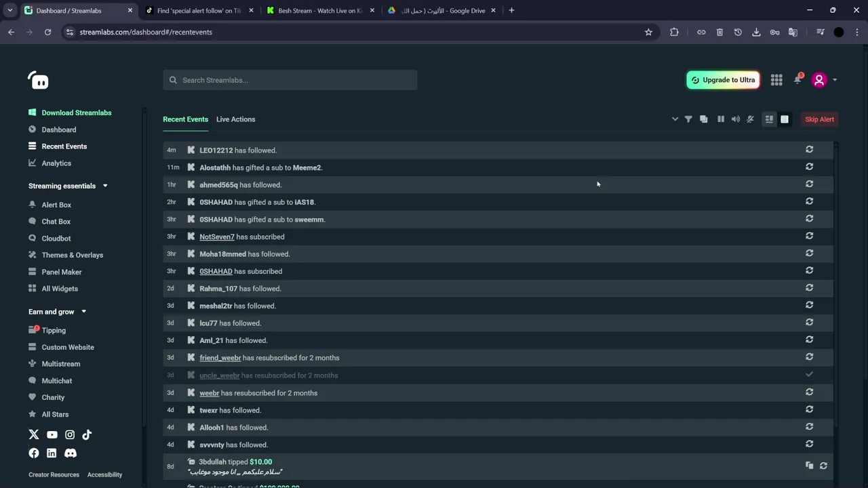Open All Widgets in the sidebar
This screenshot has width=868, height=488.
[60, 289]
